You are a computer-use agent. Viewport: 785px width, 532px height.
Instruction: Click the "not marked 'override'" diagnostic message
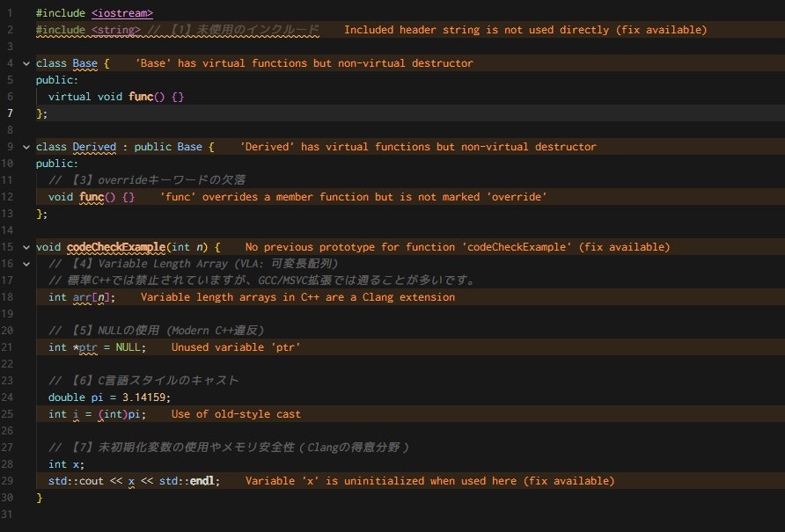tap(354, 197)
